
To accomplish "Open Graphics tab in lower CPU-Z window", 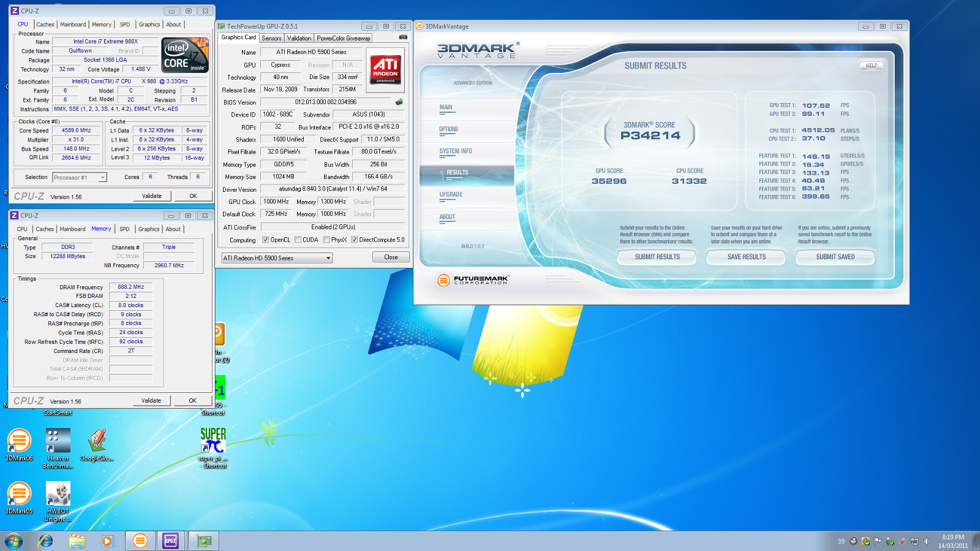I will [x=149, y=229].
